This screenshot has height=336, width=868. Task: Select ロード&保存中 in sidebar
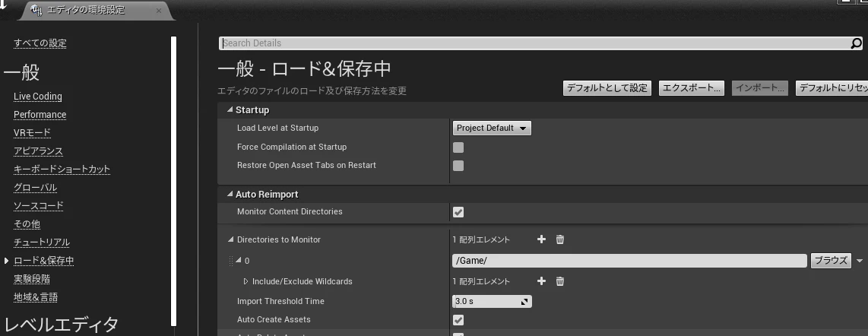click(x=44, y=261)
